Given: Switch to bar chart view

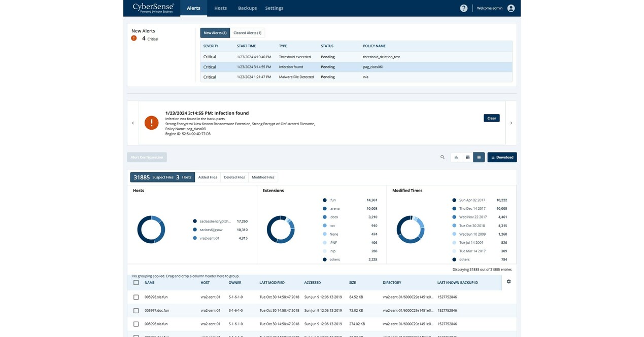Looking at the screenshot, I should 456,157.
